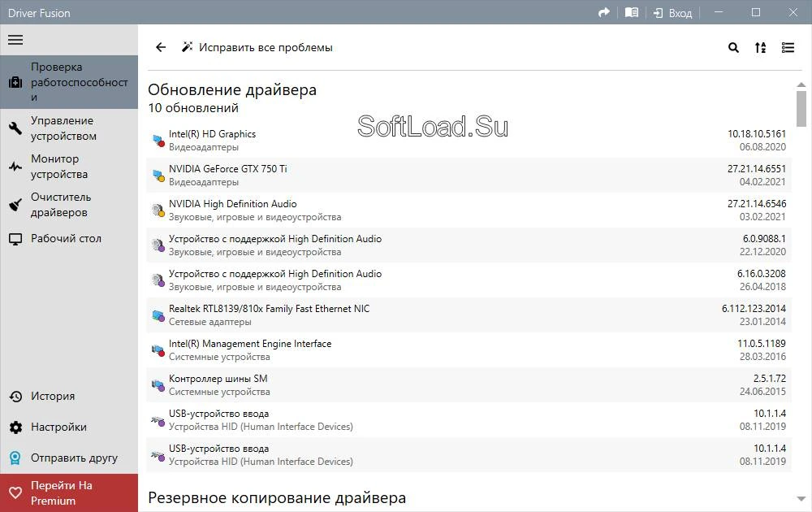This screenshot has width=812, height=512.
Task: Click the Обновление драйвера heading
Action: (x=232, y=89)
